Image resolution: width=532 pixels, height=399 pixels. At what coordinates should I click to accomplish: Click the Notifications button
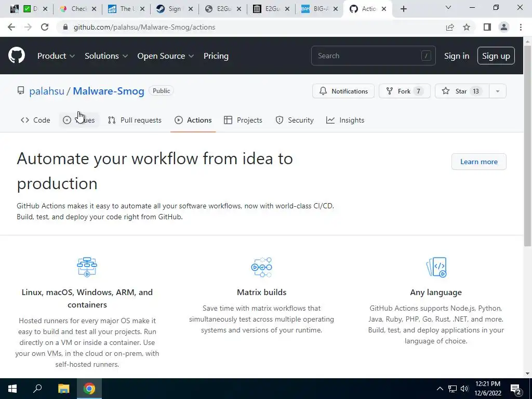click(x=343, y=91)
